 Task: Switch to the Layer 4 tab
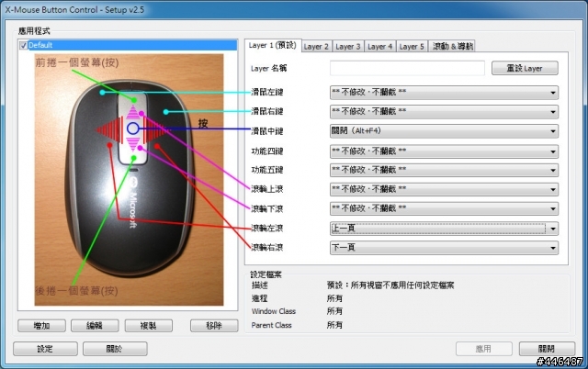(x=379, y=47)
